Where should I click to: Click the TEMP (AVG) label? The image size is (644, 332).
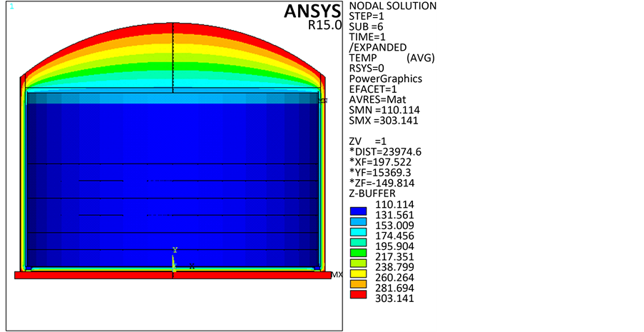(x=392, y=58)
